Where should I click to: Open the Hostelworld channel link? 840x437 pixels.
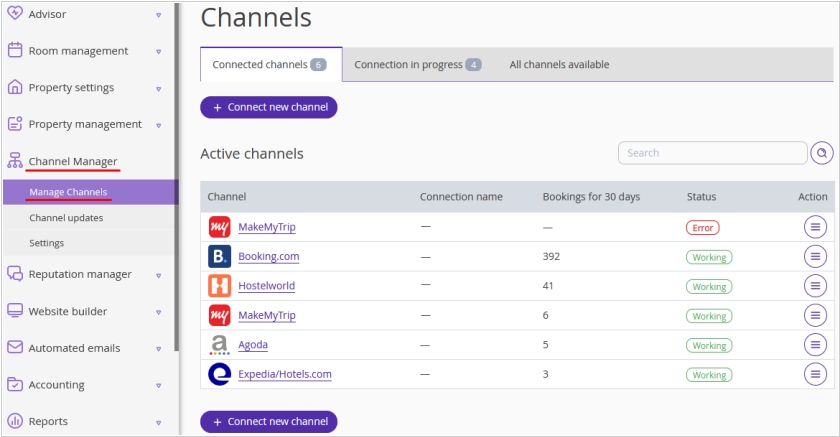(266, 286)
